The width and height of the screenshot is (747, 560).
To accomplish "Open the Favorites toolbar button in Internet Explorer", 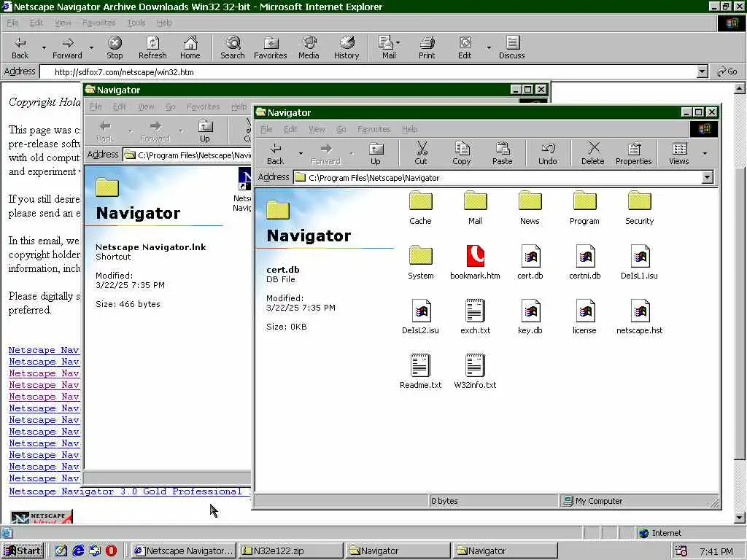I will tap(271, 47).
